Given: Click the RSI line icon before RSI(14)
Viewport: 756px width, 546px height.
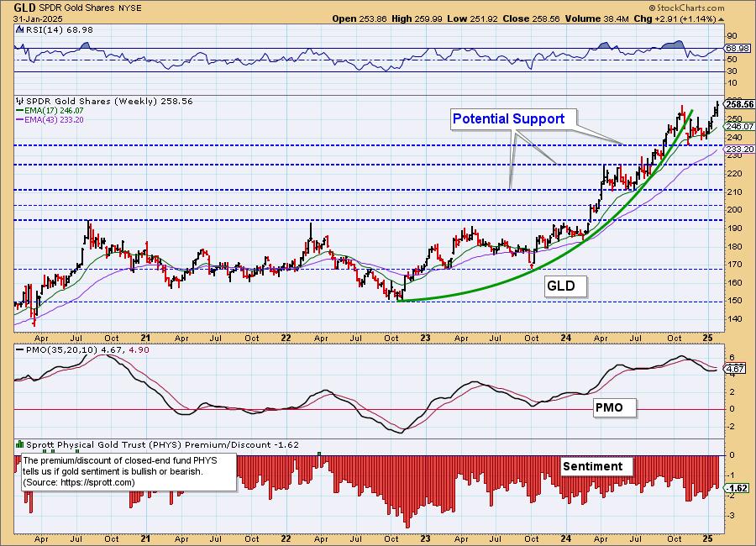Looking at the screenshot, I should (19, 30).
